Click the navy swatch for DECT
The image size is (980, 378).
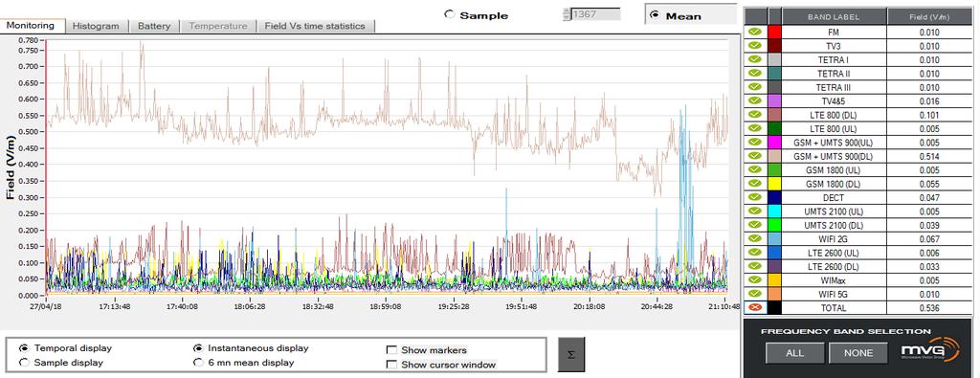[774, 197]
